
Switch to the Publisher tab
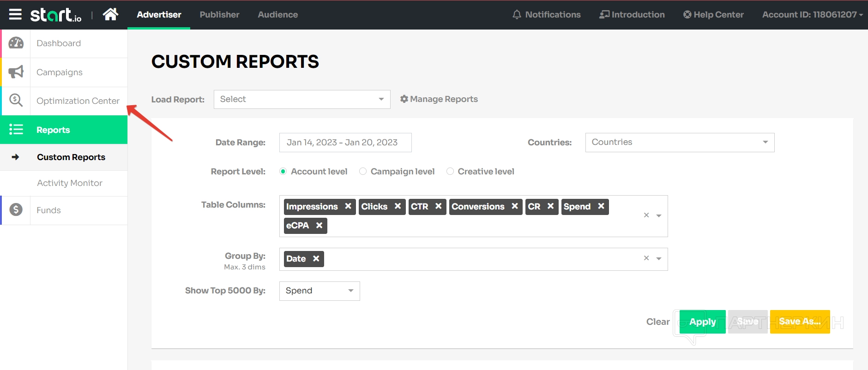(x=219, y=15)
